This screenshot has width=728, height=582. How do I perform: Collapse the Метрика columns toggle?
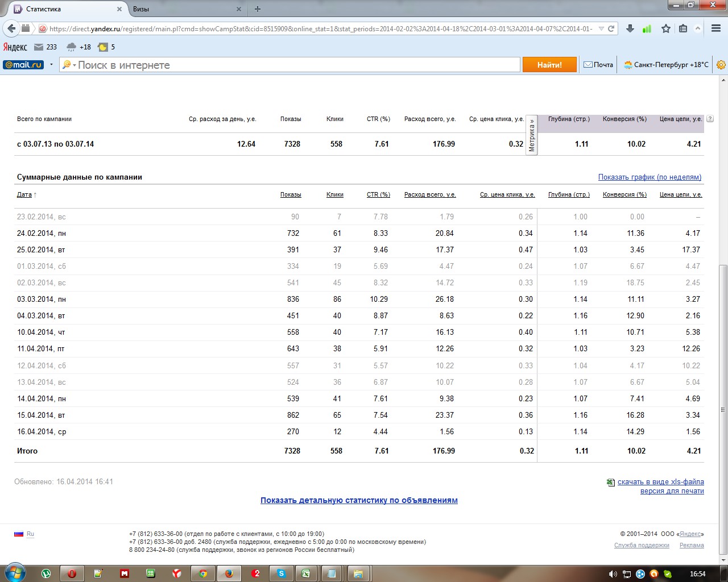pos(532,135)
